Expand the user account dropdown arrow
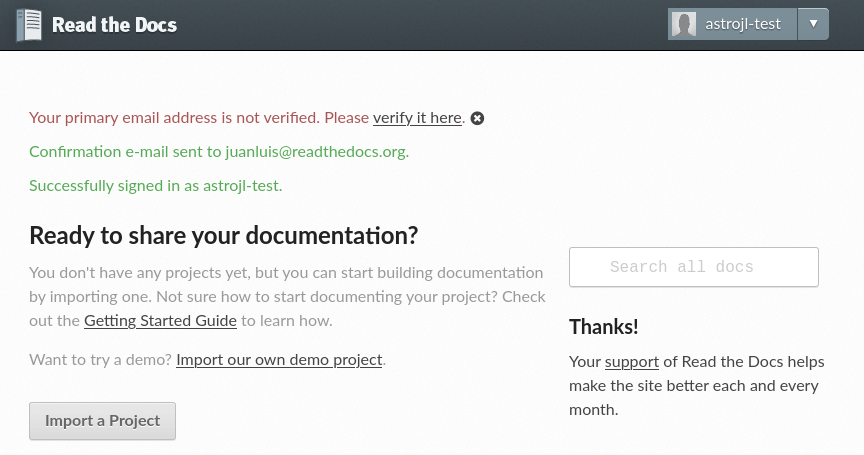864x455 pixels. click(x=813, y=24)
